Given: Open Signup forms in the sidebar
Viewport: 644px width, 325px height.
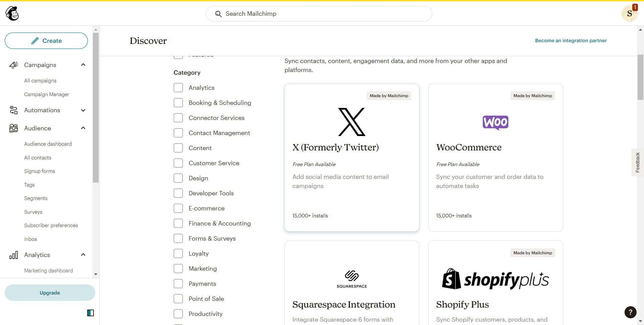Looking at the screenshot, I should [39, 171].
